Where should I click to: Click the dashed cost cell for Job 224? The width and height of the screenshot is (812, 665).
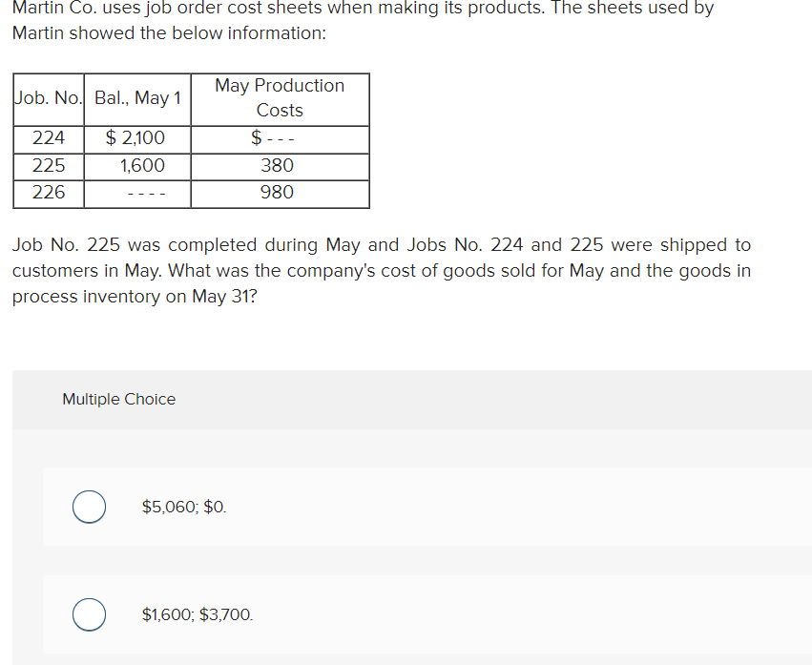click(279, 138)
